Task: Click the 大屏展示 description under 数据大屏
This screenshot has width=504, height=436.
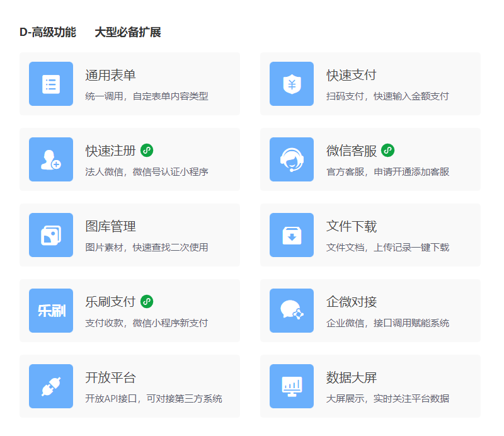Action: pyautogui.click(x=387, y=399)
